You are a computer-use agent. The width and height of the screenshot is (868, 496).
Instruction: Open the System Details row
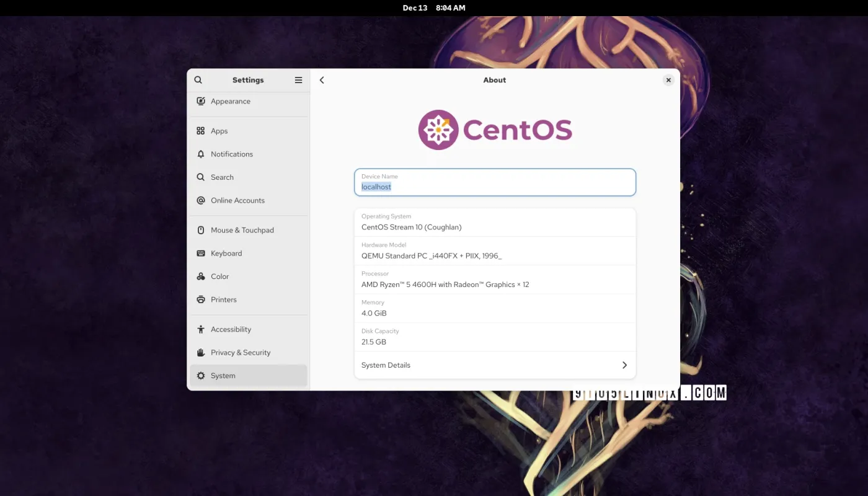495,365
